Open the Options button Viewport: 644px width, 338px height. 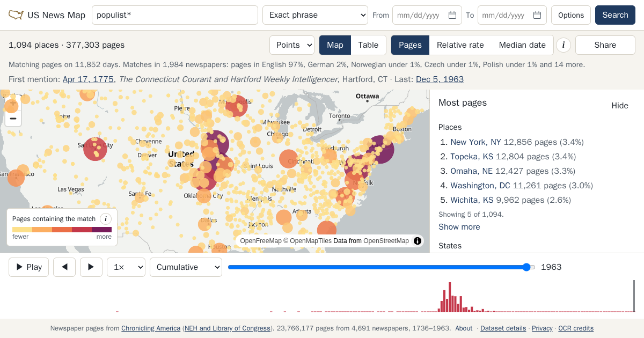pyautogui.click(x=571, y=15)
